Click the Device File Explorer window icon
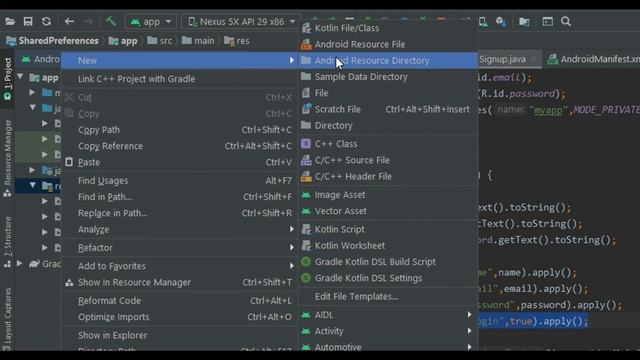The image size is (640, 360). click(547, 22)
